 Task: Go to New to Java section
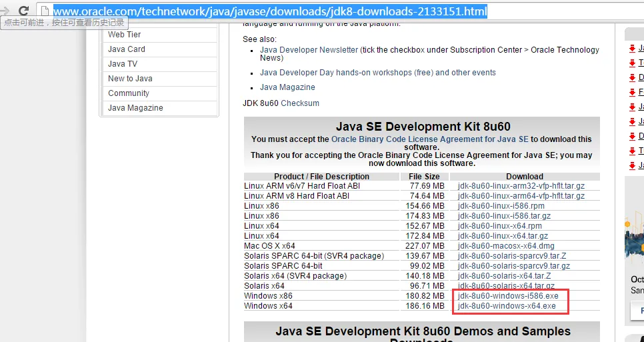(x=130, y=79)
